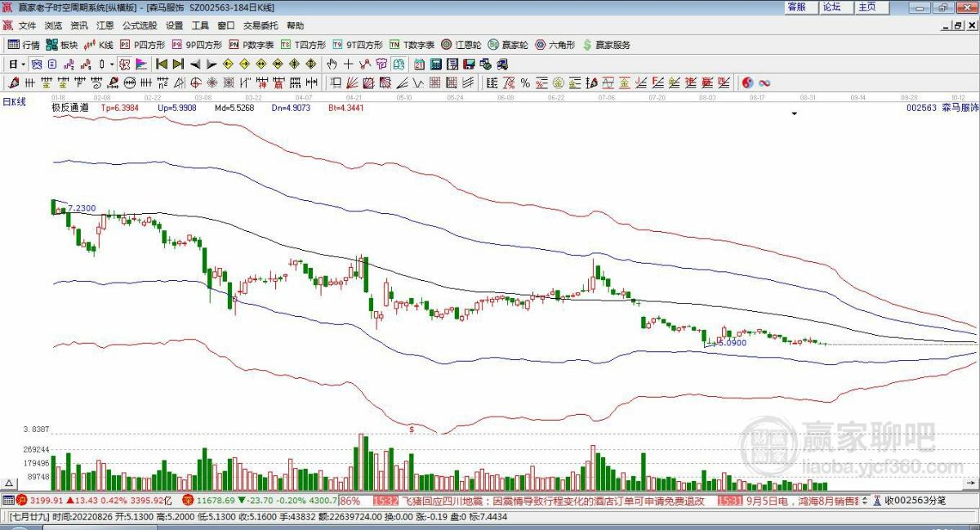The height and width of the screenshot is (530, 980).
Task: Click the floppy-disk save icon
Action: (469, 64)
